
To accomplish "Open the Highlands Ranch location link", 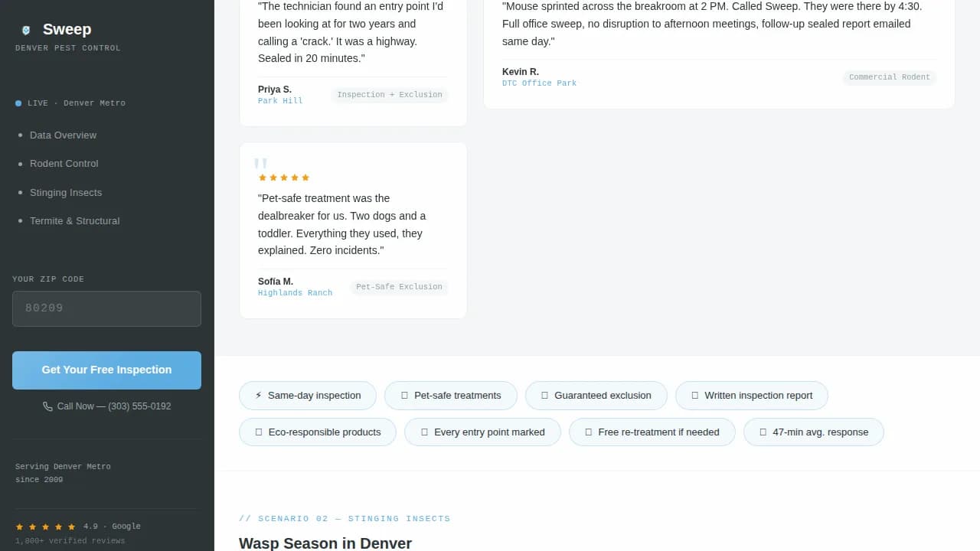I will (296, 292).
